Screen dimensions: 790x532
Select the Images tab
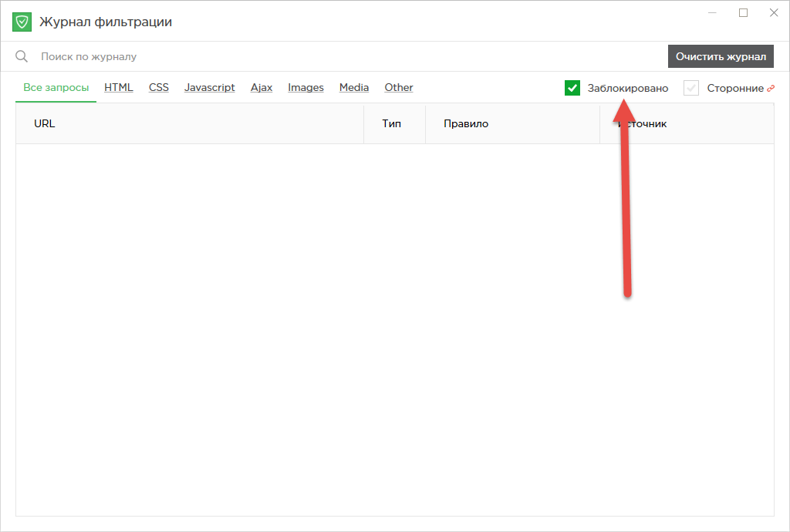pos(306,88)
